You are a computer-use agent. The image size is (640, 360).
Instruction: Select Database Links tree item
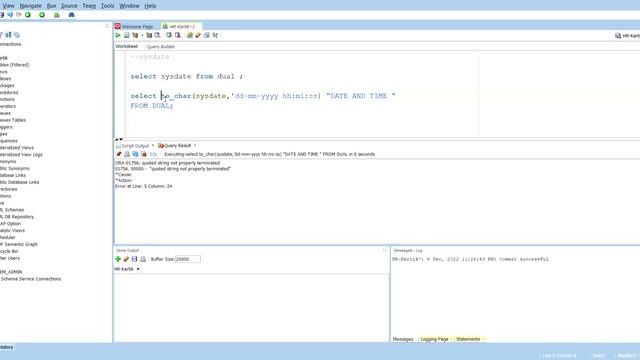13,175
